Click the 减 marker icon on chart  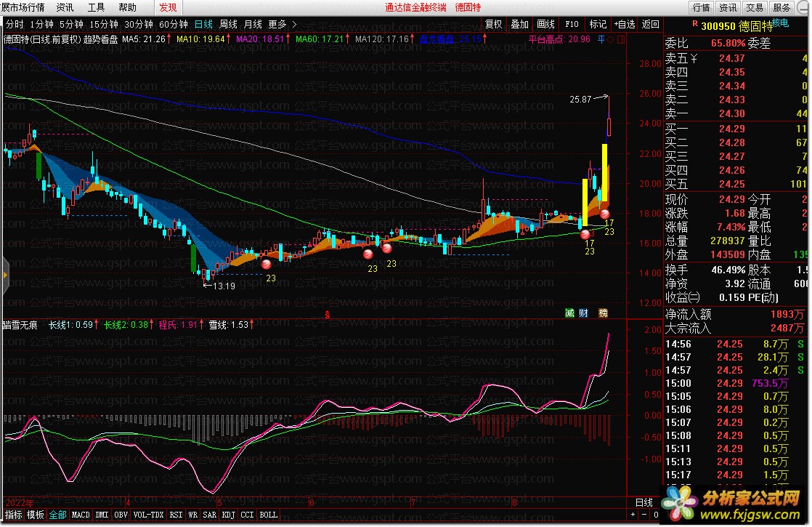pyautogui.click(x=569, y=313)
